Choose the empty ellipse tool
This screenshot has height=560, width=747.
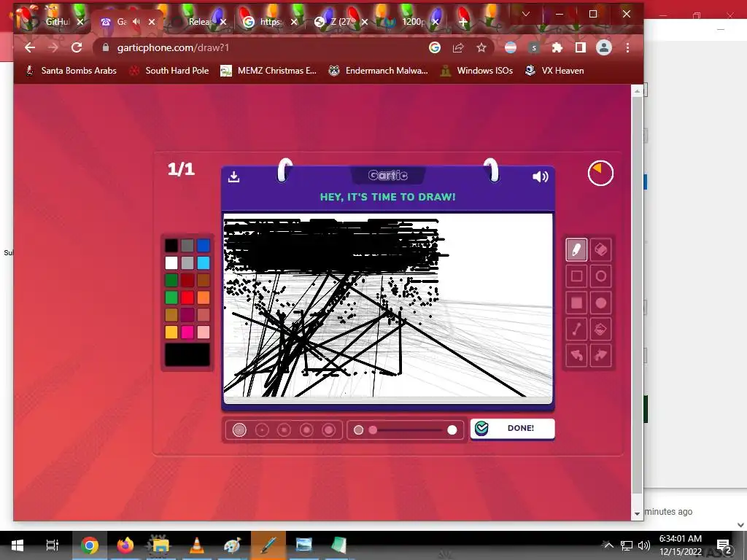coord(601,276)
